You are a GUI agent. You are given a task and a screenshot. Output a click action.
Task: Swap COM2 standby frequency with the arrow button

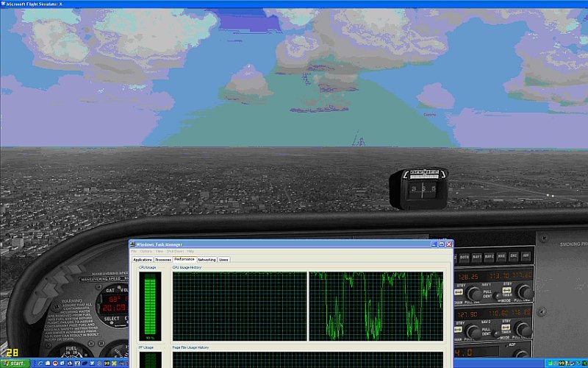click(458, 329)
